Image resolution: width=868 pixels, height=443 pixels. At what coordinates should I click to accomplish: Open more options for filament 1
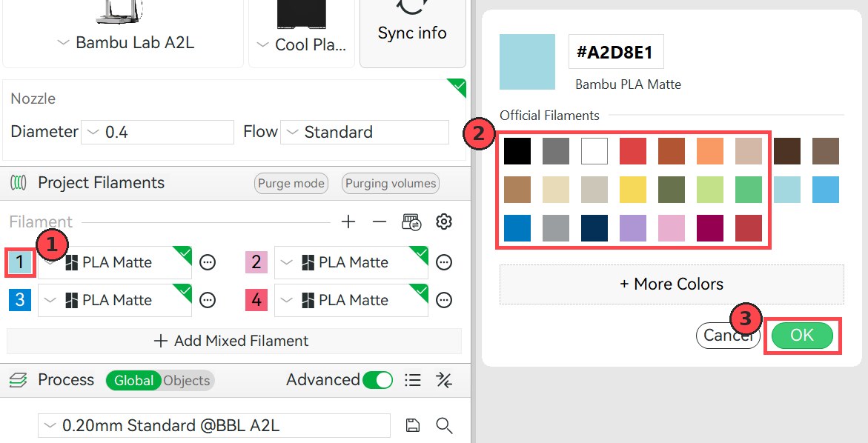[x=208, y=262]
